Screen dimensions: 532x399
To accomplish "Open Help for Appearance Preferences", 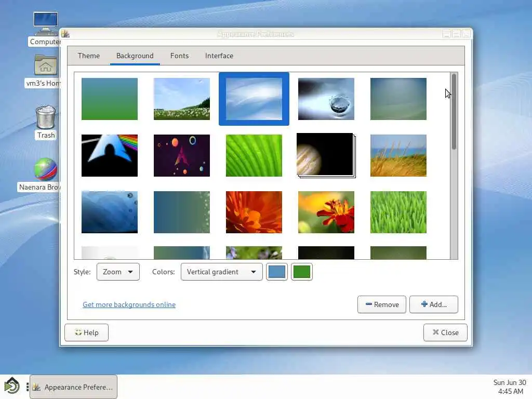I will point(87,332).
